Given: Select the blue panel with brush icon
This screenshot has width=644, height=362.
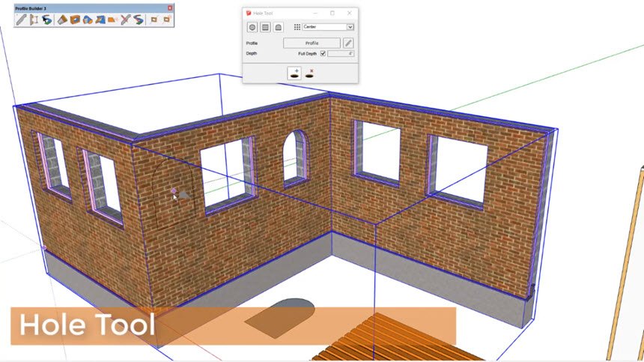Looking at the screenshot, I should (100, 19).
